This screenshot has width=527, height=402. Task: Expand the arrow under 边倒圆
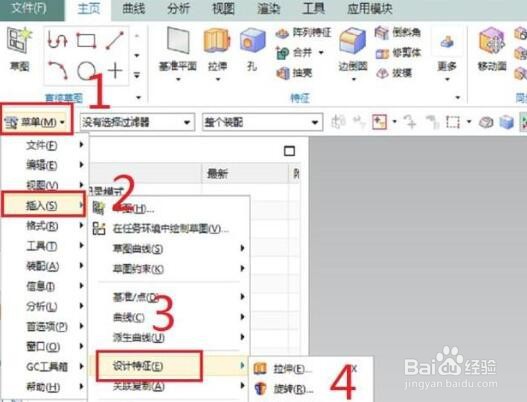tap(353, 79)
